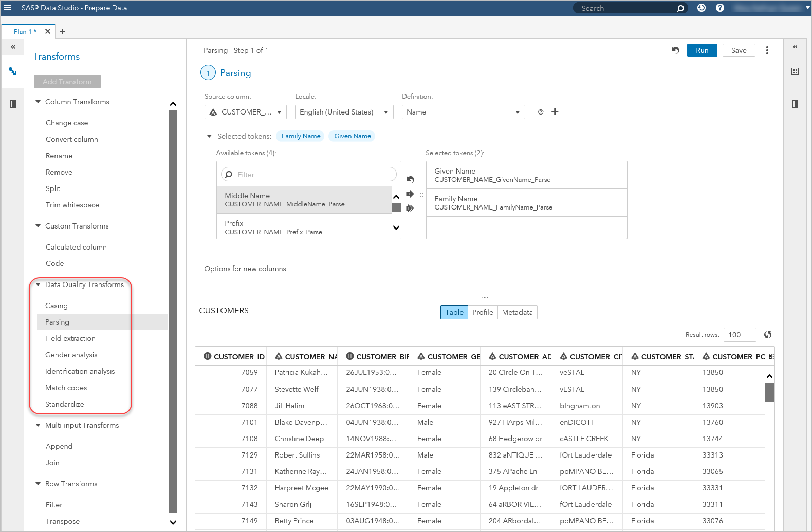Move selected token to Selected tokens list
The image size is (812, 532).
coord(410,194)
